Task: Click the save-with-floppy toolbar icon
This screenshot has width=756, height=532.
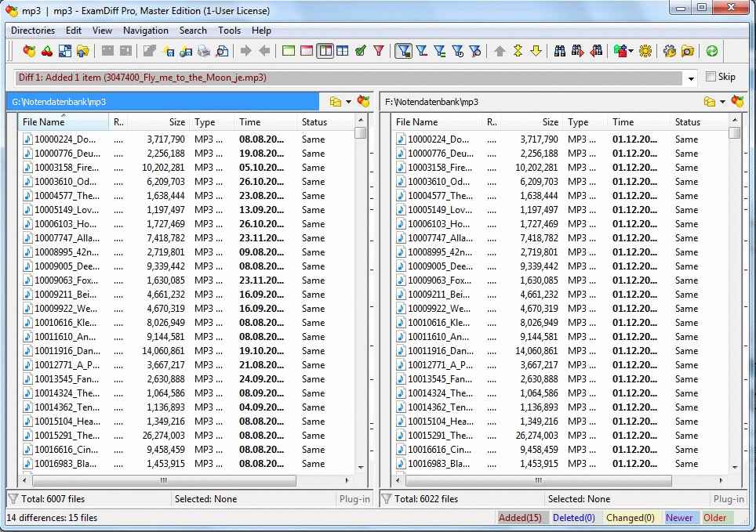Action: [169, 51]
